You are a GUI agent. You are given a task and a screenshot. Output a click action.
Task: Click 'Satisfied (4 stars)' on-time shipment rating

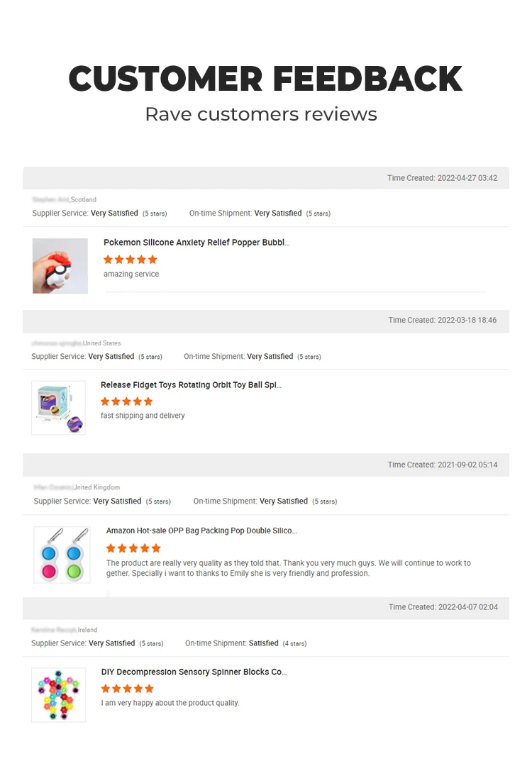tap(277, 643)
